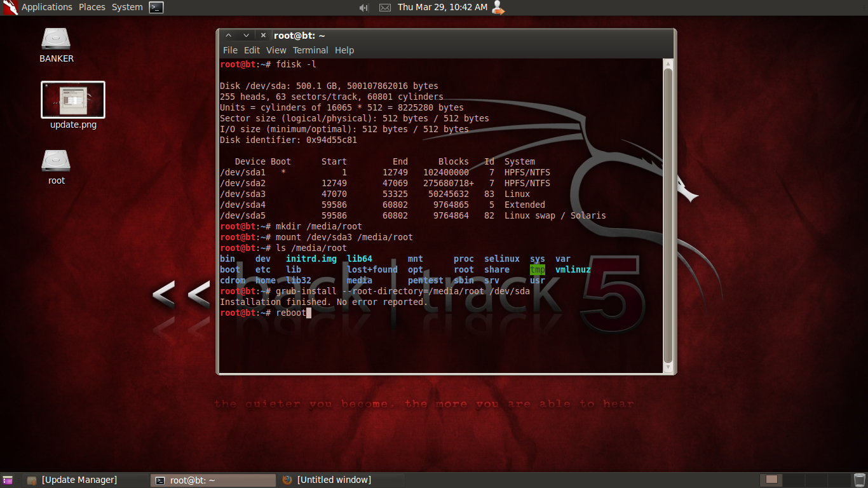
Task: Click the 'Disk identifier: 0x94d55c81' line
Action: click(288, 140)
